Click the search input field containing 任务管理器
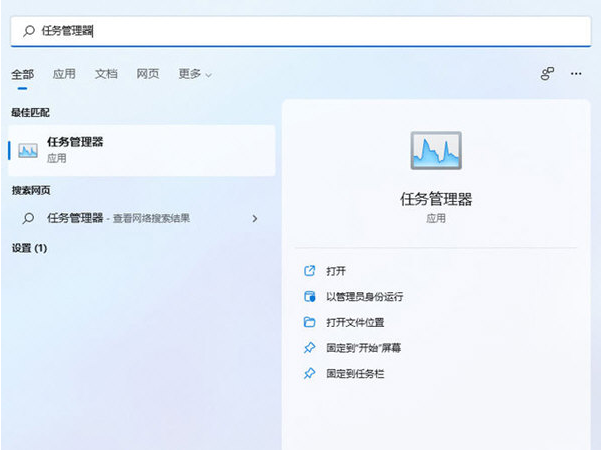 tap(301, 31)
